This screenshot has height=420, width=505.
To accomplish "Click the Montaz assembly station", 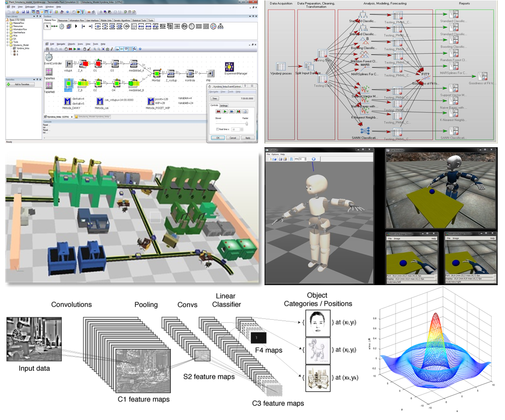I will (x=157, y=73).
